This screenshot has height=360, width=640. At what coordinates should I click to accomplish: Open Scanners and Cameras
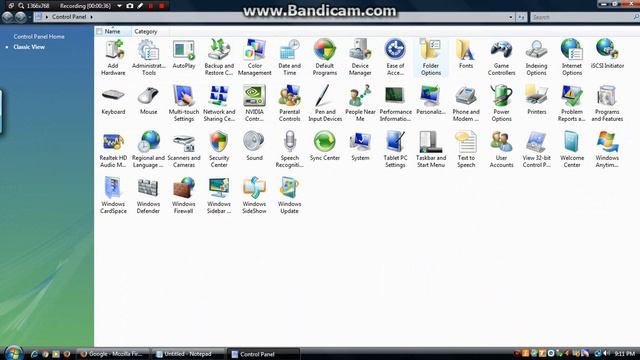[x=184, y=150]
